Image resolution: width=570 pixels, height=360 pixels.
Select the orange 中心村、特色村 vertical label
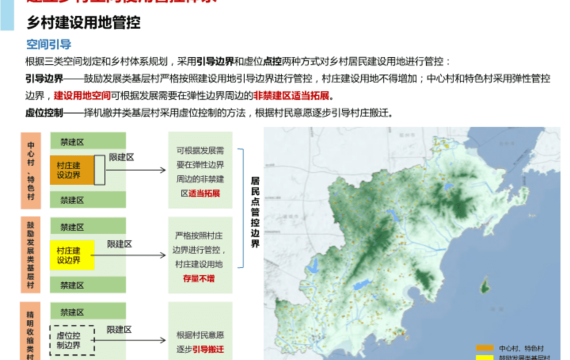(31, 171)
